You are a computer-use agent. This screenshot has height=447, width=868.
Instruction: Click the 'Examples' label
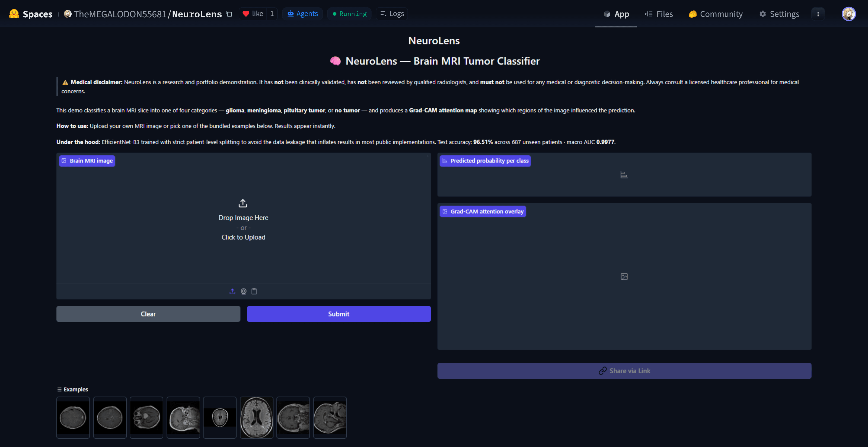[x=76, y=389]
